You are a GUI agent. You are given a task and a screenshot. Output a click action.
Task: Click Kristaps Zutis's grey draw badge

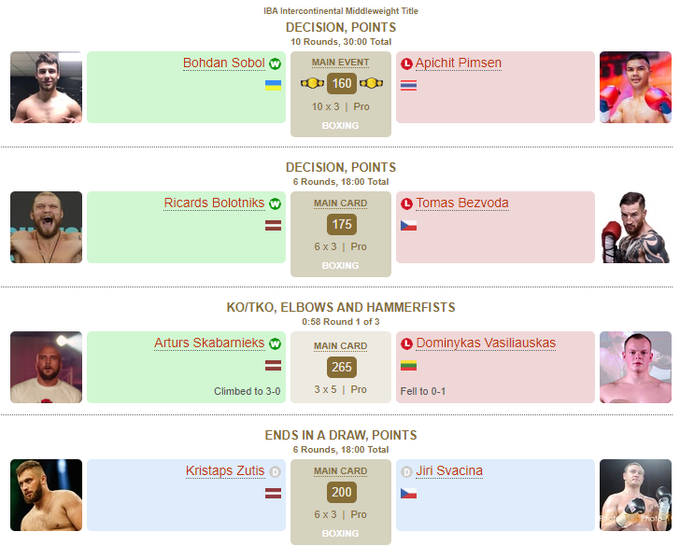tap(275, 471)
